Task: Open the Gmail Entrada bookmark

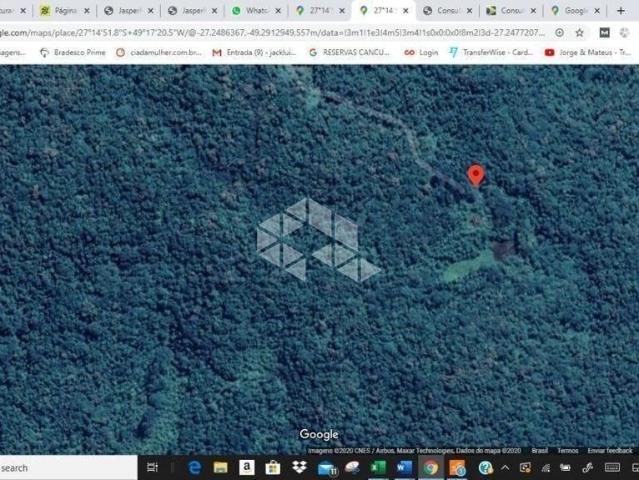Action: [x=254, y=52]
